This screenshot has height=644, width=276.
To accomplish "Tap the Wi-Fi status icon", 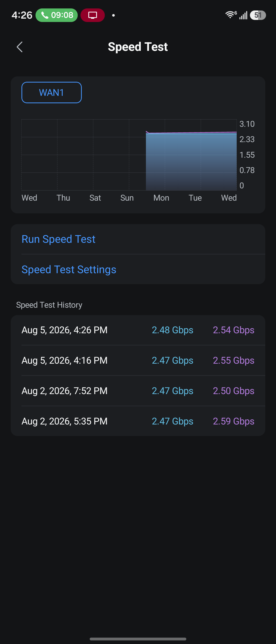I will (231, 15).
